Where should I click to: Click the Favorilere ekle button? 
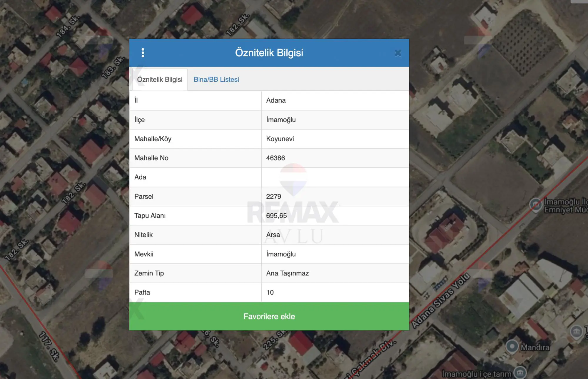[x=269, y=316]
